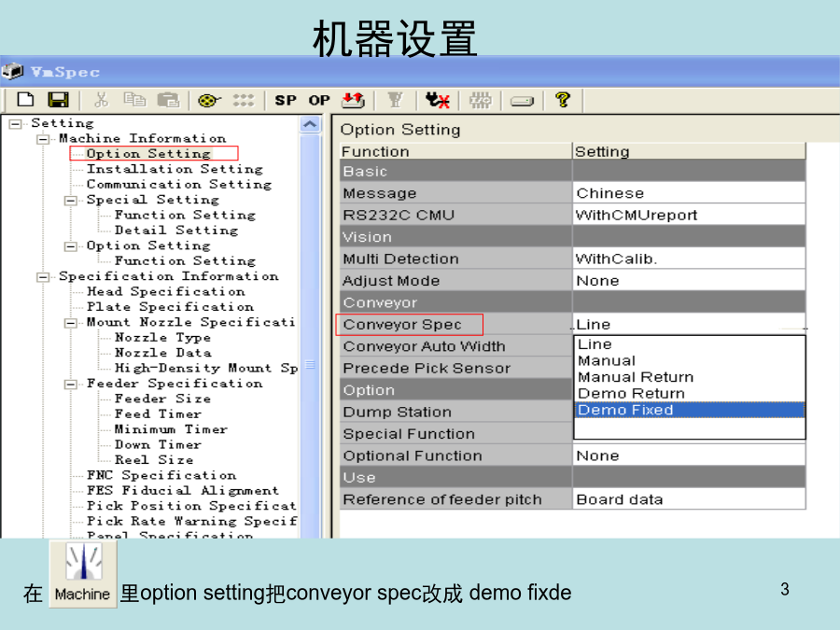The width and height of the screenshot is (840, 630).
Task: Open Feeder Size in the tree
Action: pos(162,399)
